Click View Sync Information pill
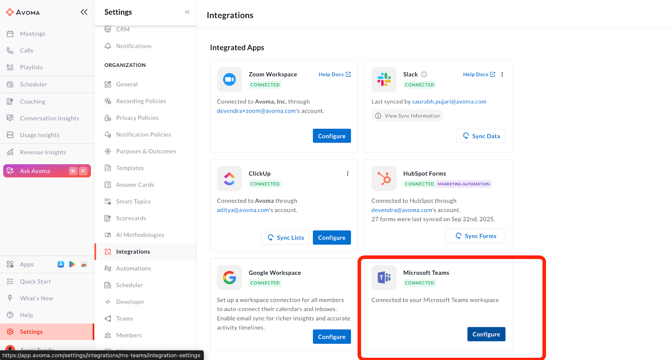This screenshot has width=670, height=360. [x=407, y=116]
